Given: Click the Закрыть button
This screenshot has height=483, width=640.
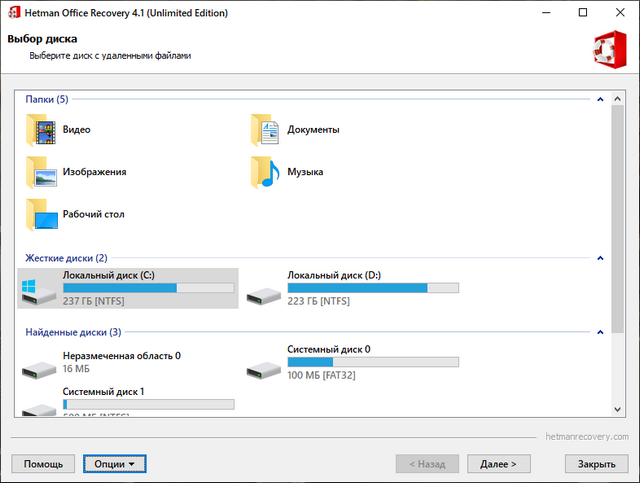Looking at the screenshot, I should point(596,464).
